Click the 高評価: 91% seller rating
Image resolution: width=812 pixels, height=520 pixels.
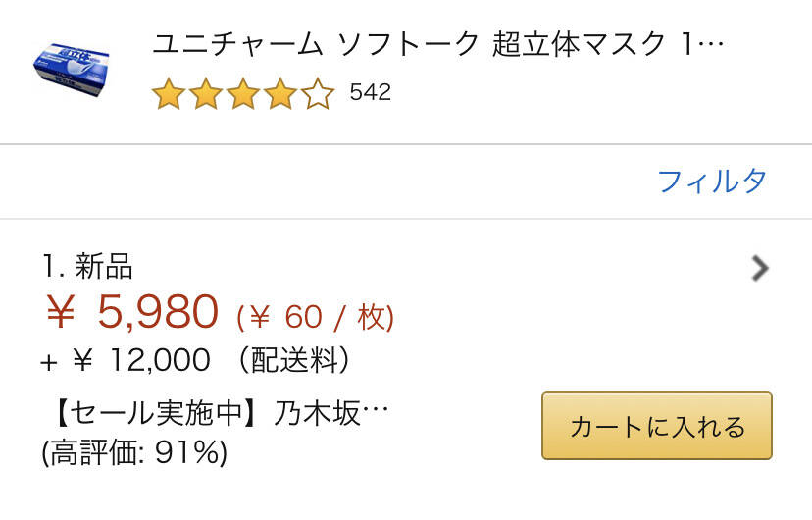coord(134,452)
